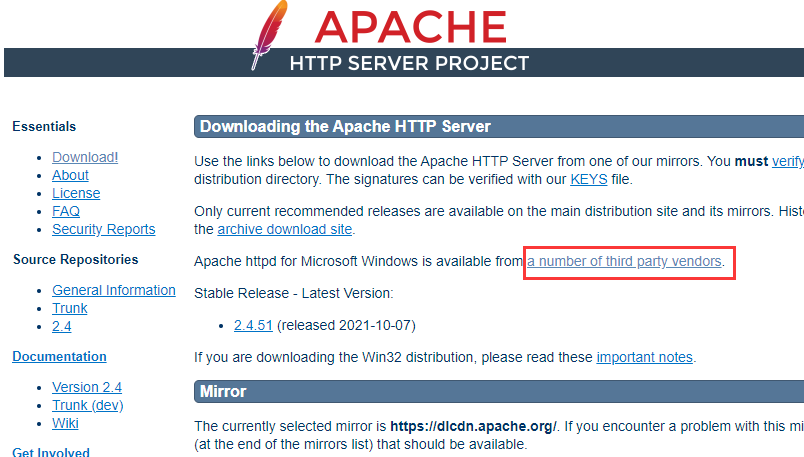
Task: Click the Apache feather logo
Action: [269, 35]
